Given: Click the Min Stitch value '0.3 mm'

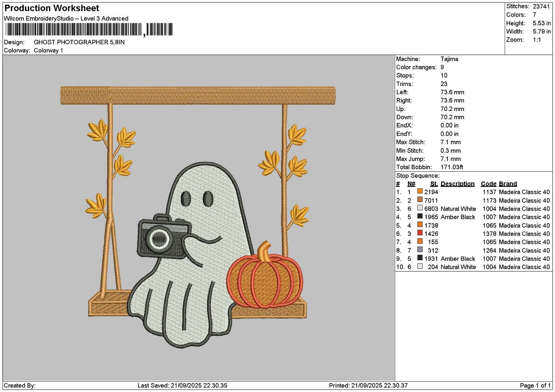Looking at the screenshot, I should pyautogui.click(x=451, y=151).
